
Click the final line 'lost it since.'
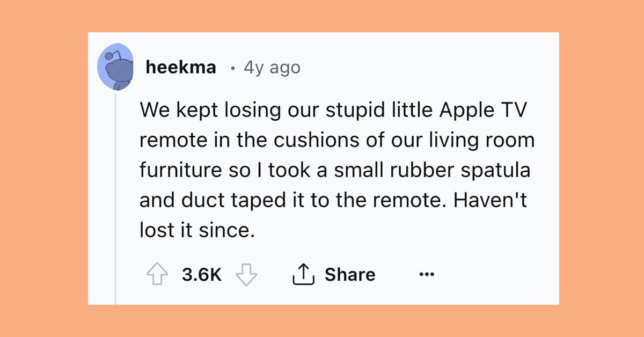[195, 231]
